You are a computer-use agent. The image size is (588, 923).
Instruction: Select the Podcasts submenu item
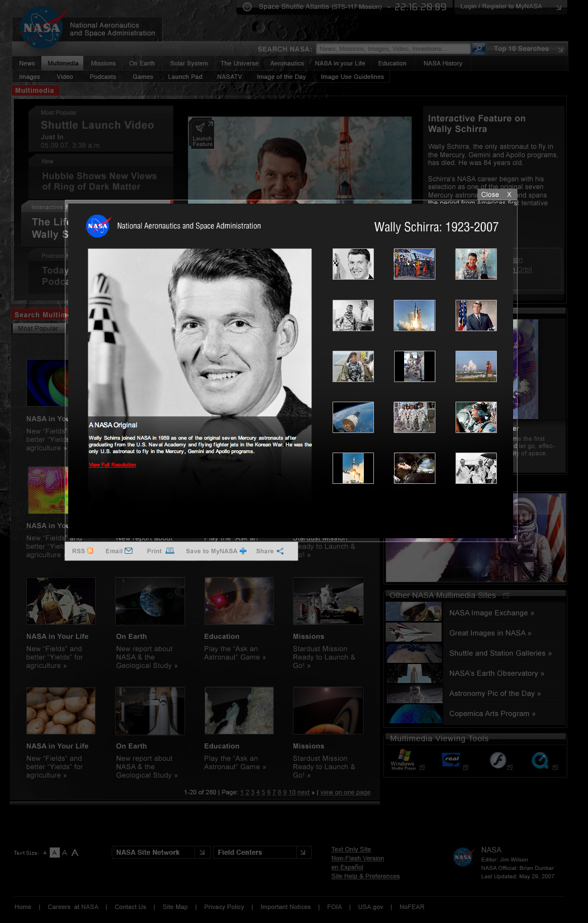tap(103, 77)
